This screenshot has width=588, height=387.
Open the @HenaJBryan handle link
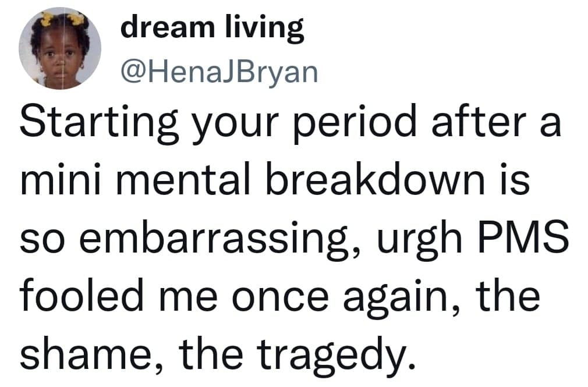219,71
